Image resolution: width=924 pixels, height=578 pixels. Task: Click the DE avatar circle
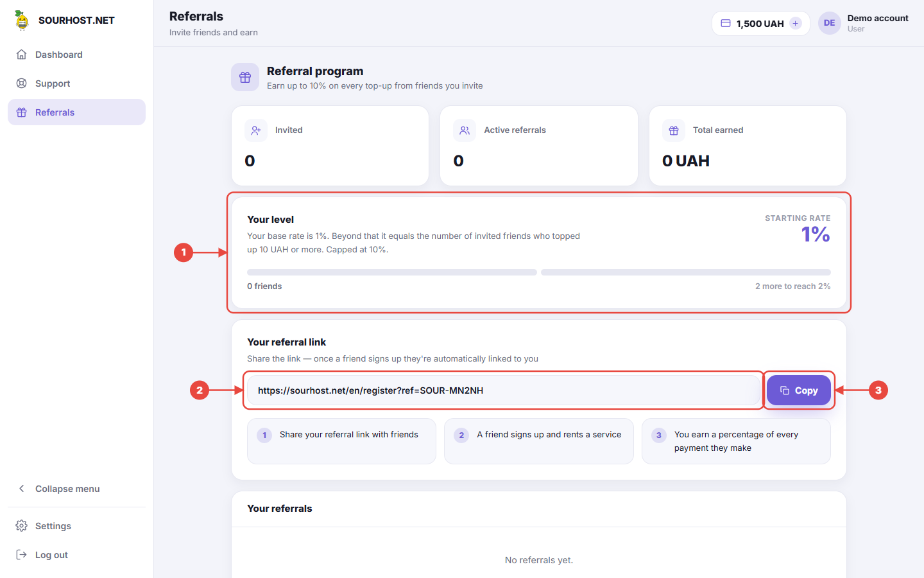(830, 23)
